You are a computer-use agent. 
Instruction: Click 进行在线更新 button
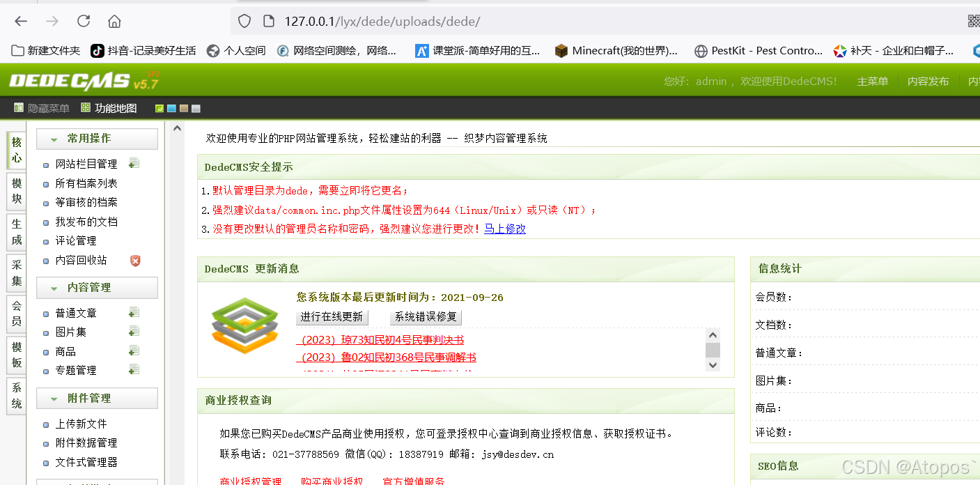click(332, 316)
